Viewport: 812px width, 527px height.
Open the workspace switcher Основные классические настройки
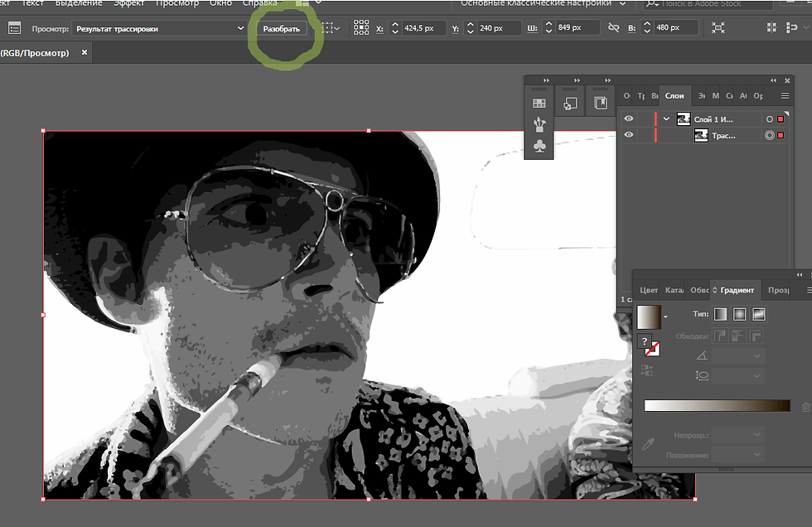pos(544,3)
